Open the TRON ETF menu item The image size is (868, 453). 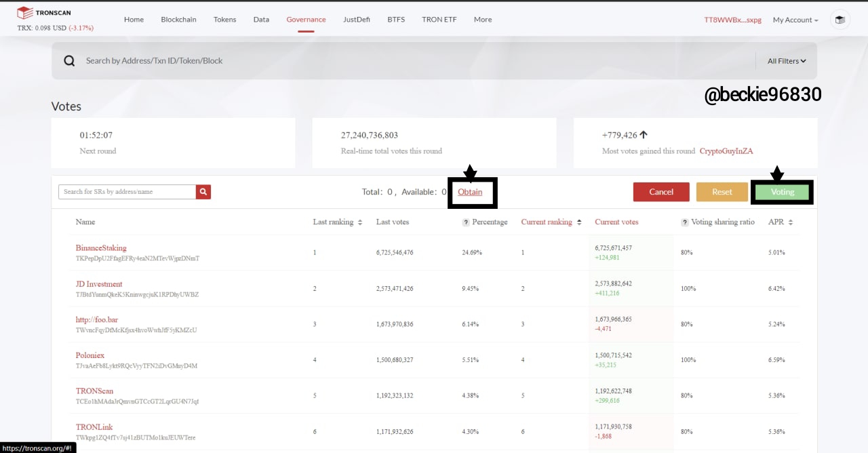[439, 20]
